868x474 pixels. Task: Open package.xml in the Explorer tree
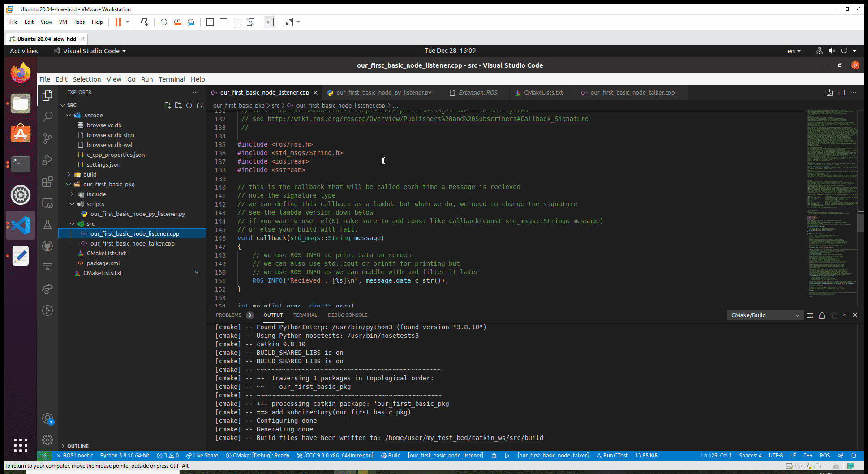tap(103, 263)
